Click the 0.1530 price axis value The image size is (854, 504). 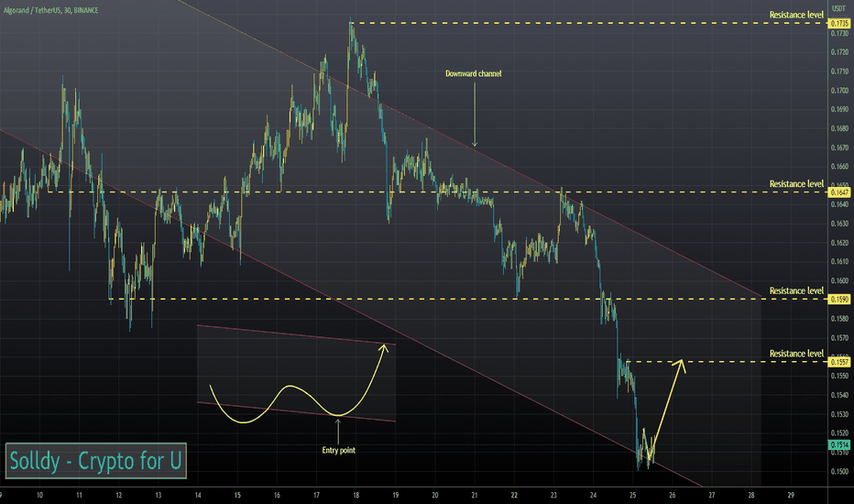coord(839,414)
